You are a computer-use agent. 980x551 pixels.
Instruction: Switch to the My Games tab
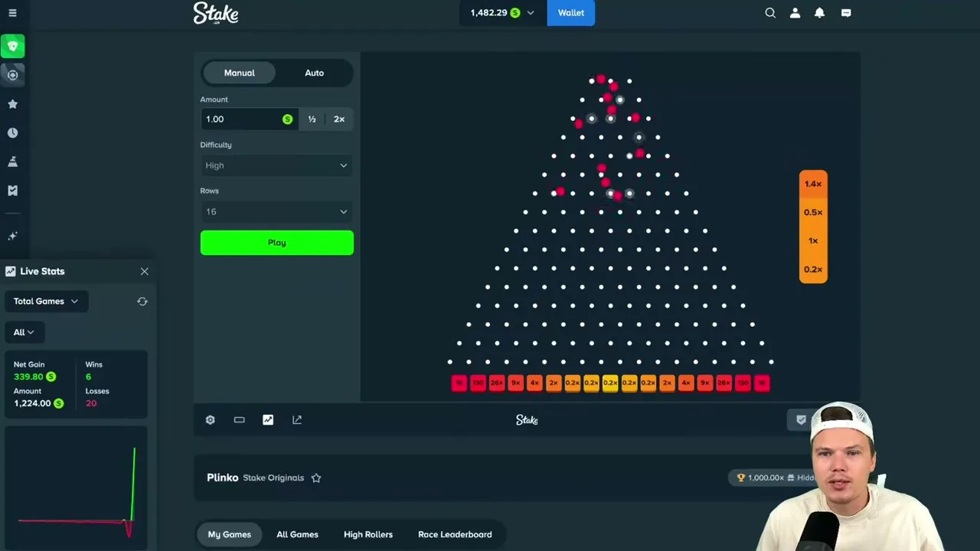point(230,534)
